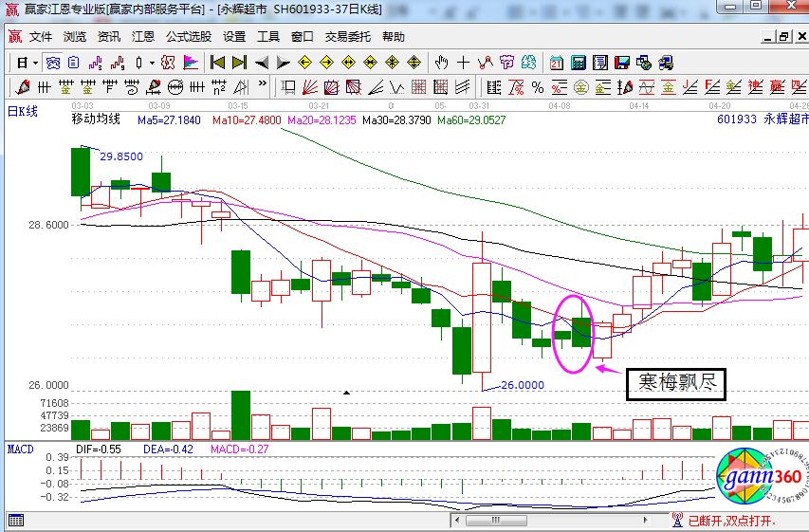The image size is (809, 532).
Task: Select the percent sign drawing tool
Action: point(538,87)
